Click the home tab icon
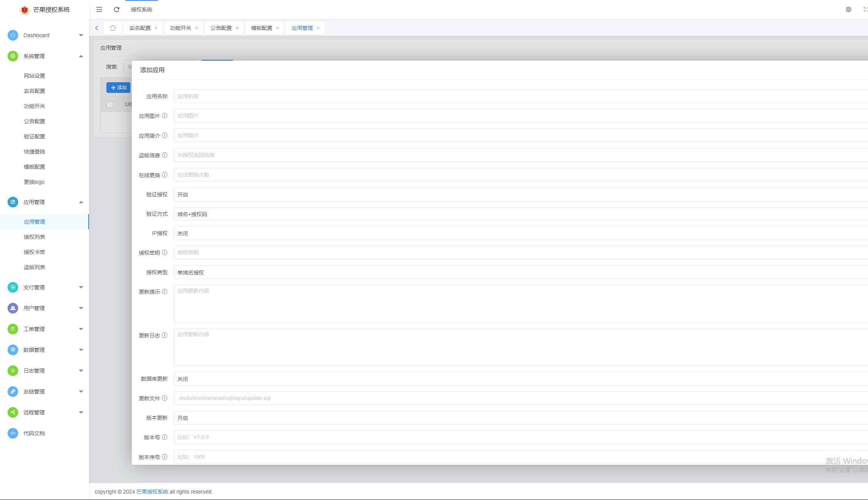The image size is (868, 500). 113,28
